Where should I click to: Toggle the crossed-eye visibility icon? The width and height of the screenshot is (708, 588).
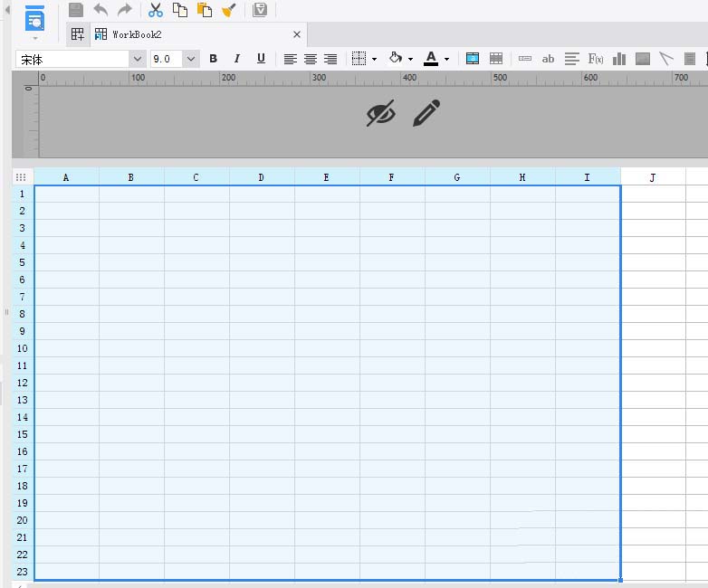point(381,114)
